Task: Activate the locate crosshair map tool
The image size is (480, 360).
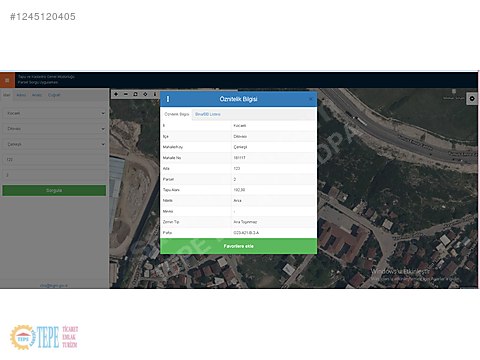Action: (145, 94)
